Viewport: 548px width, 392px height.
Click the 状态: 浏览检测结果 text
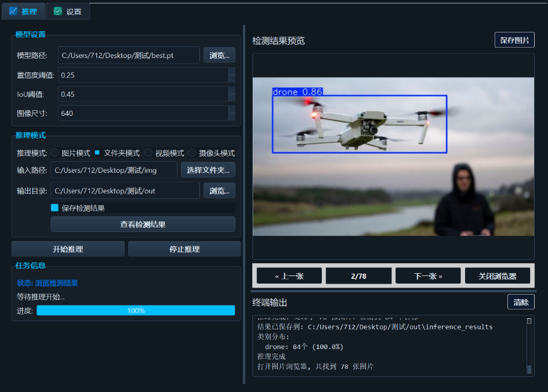(x=47, y=283)
